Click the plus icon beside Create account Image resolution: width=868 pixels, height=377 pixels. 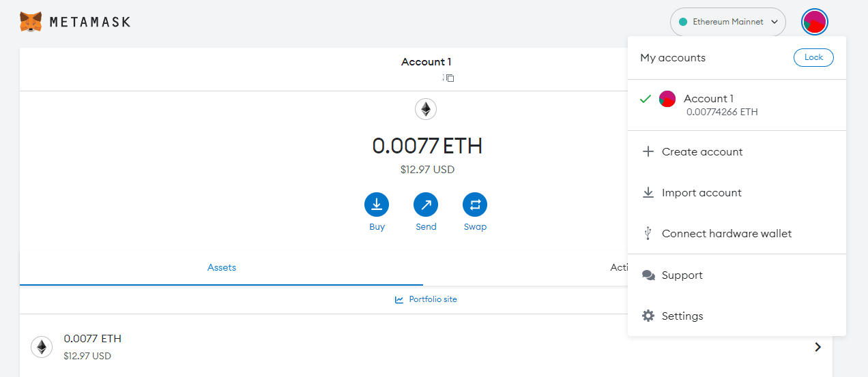point(648,151)
